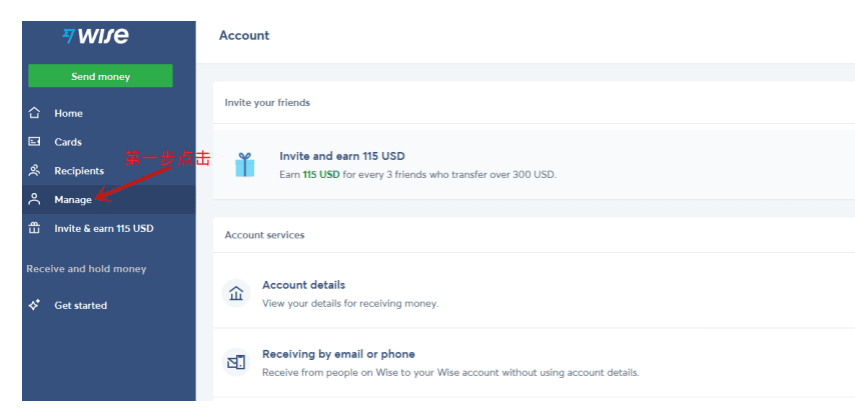Screen dimensions: 855x415
Task: Select Manage in the sidebar
Action: [73, 200]
